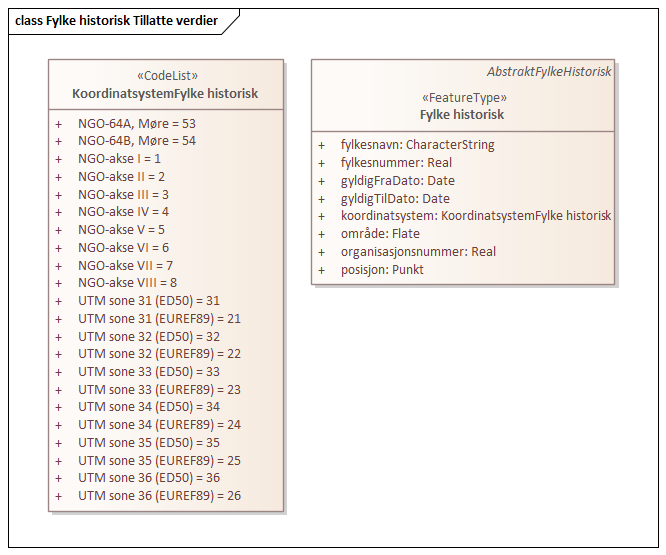
Task: Select the 'område: Flate' attribute
Action: (380, 234)
